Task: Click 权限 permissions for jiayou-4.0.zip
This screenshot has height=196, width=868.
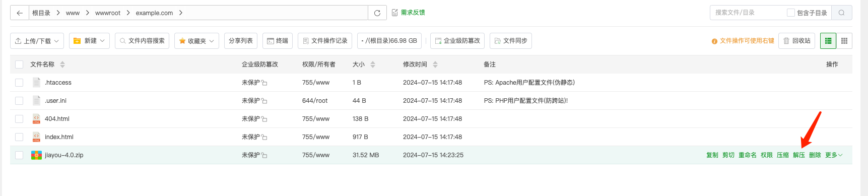Action: coord(767,155)
